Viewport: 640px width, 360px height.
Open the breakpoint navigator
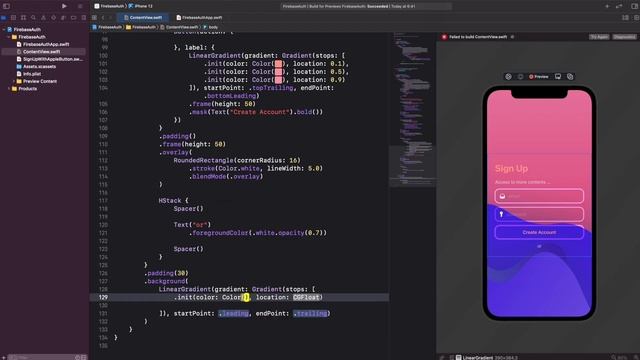click(73, 18)
